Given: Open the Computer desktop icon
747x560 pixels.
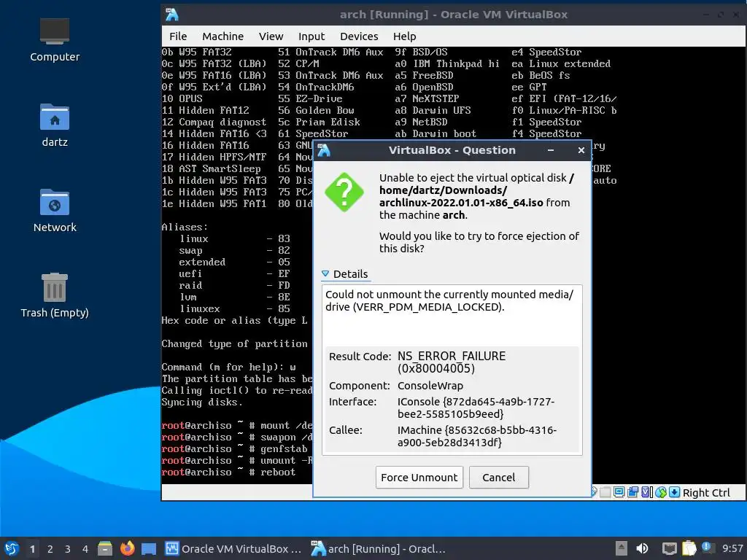Looking at the screenshot, I should (x=55, y=40).
